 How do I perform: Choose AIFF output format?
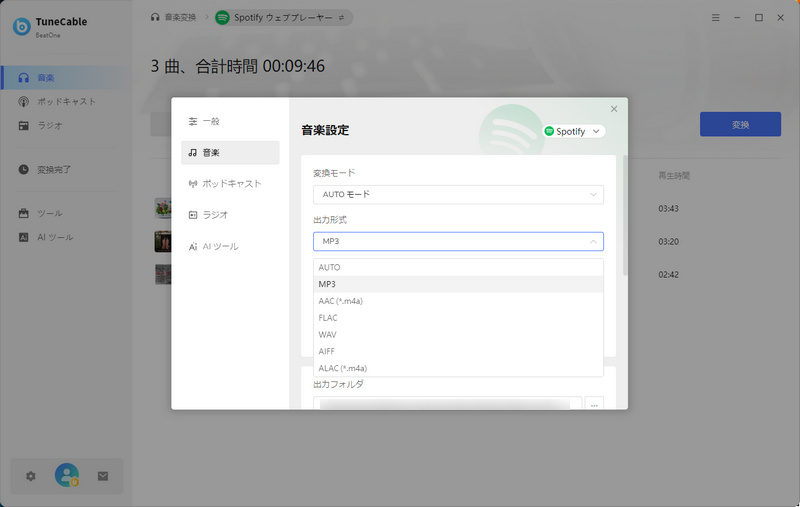tap(458, 351)
